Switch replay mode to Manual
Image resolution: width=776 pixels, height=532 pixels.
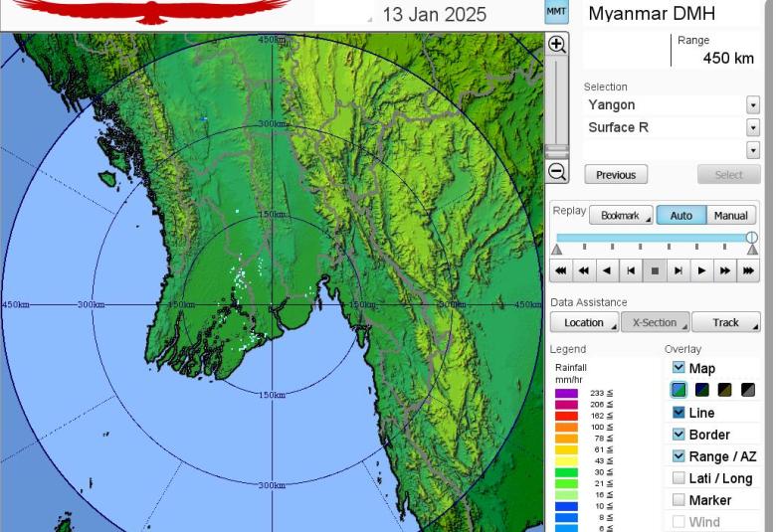[x=730, y=216]
